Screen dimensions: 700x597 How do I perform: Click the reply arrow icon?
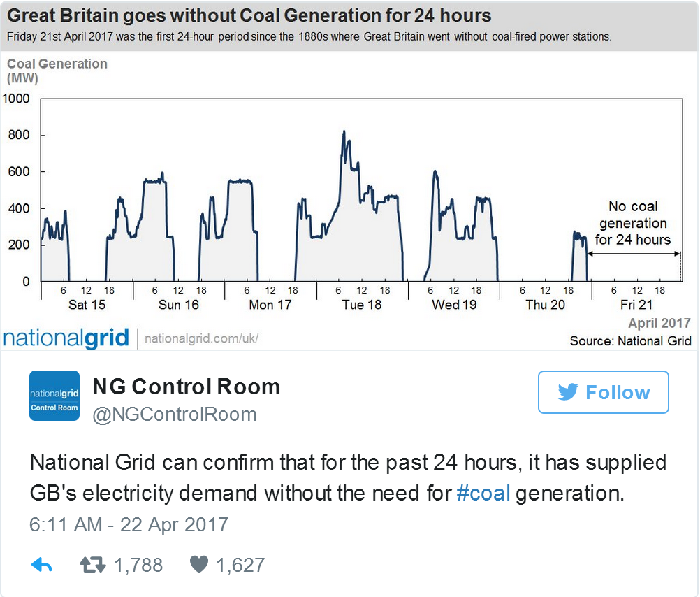tap(42, 565)
